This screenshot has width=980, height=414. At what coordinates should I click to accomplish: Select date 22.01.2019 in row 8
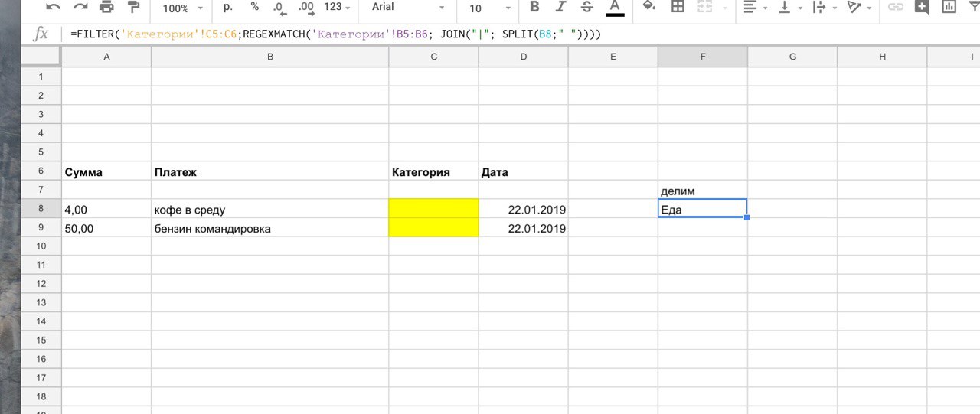point(524,210)
